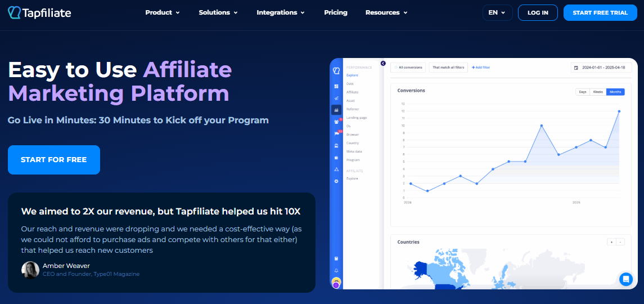Open the affiliates people icon with badge 1
644x304 pixels.
337,122
